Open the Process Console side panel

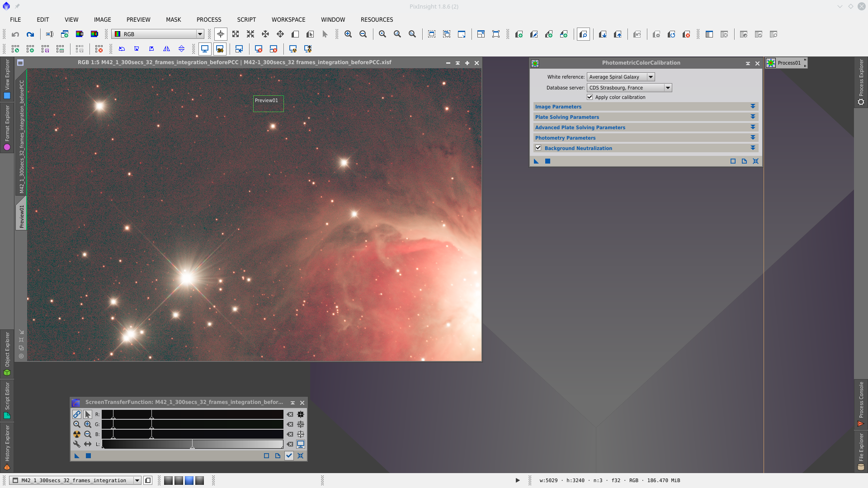(x=861, y=403)
